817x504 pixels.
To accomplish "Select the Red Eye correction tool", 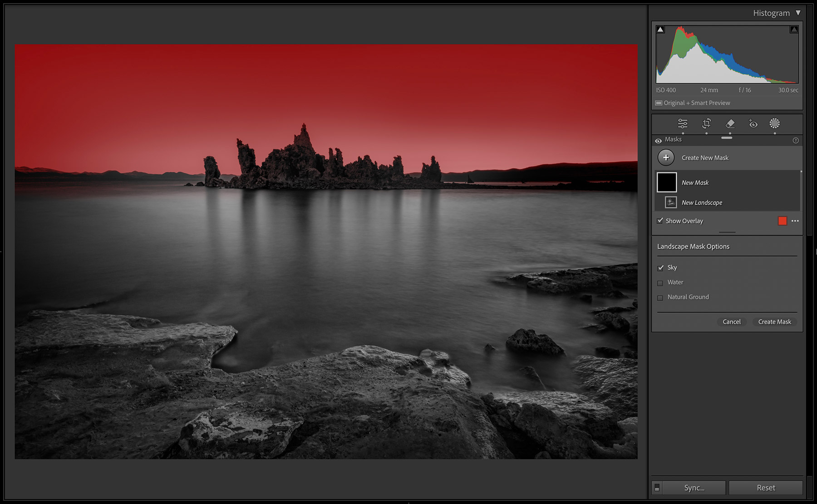I will click(753, 123).
